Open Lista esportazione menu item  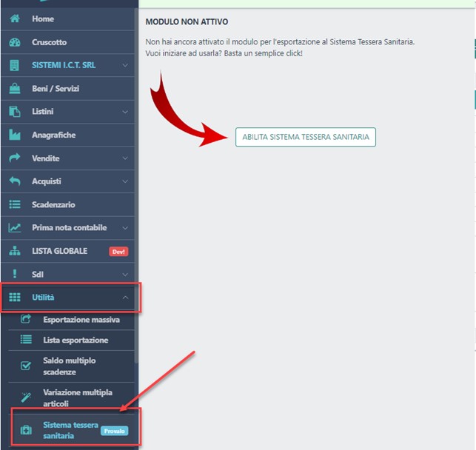(x=76, y=340)
